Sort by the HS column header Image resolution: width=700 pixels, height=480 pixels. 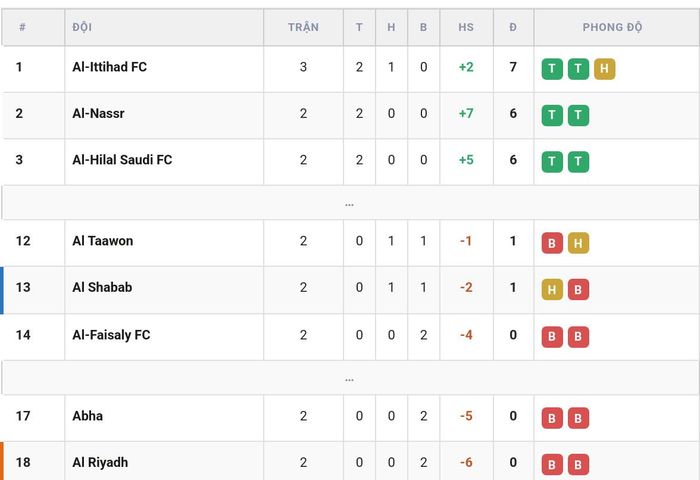[x=466, y=27]
